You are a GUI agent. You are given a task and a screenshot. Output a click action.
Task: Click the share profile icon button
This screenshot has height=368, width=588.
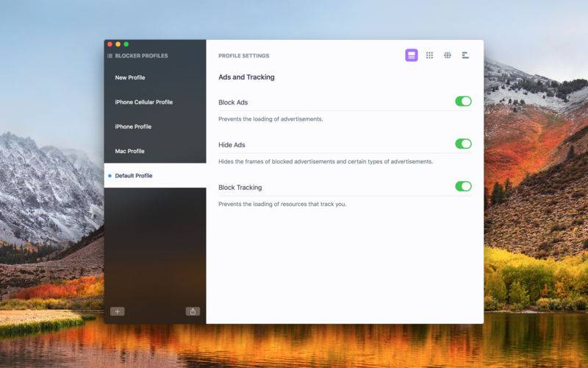point(193,311)
